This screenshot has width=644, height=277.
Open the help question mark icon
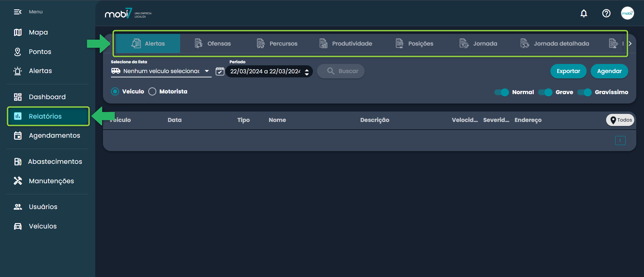pos(606,13)
